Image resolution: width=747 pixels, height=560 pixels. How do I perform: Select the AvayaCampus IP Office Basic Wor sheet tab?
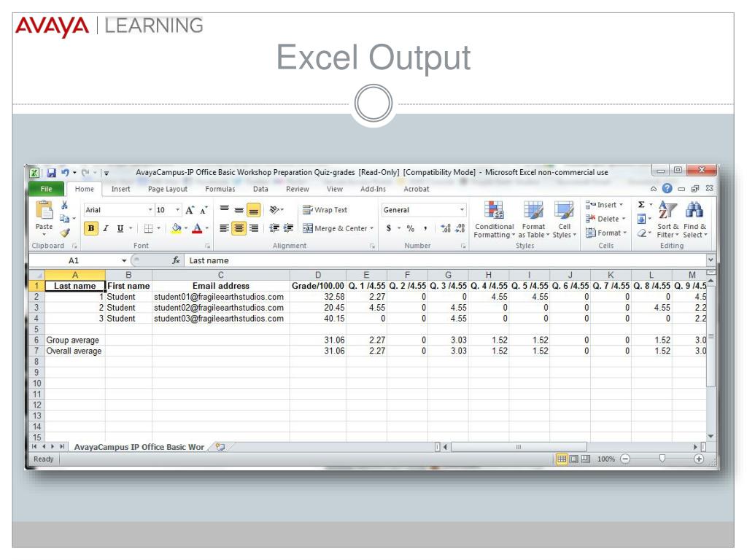tap(139, 447)
